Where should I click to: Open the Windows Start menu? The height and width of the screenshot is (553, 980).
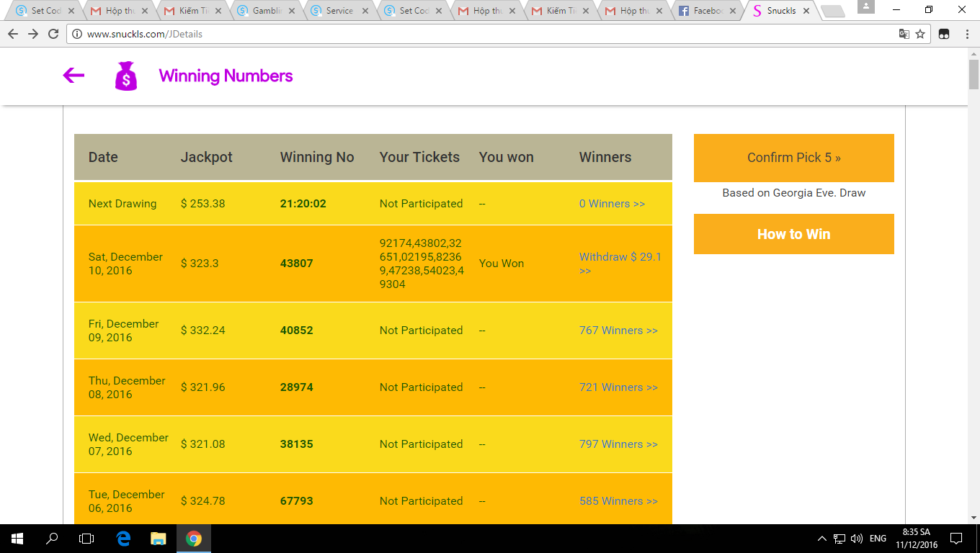click(x=17, y=539)
